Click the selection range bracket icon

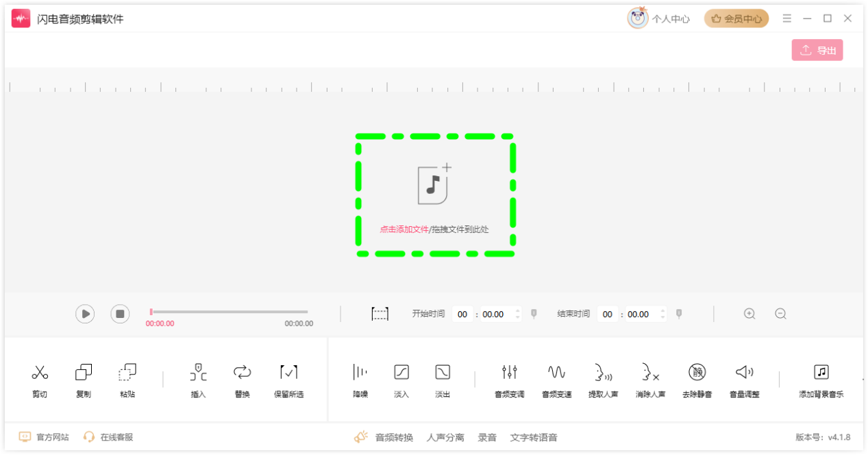click(380, 314)
